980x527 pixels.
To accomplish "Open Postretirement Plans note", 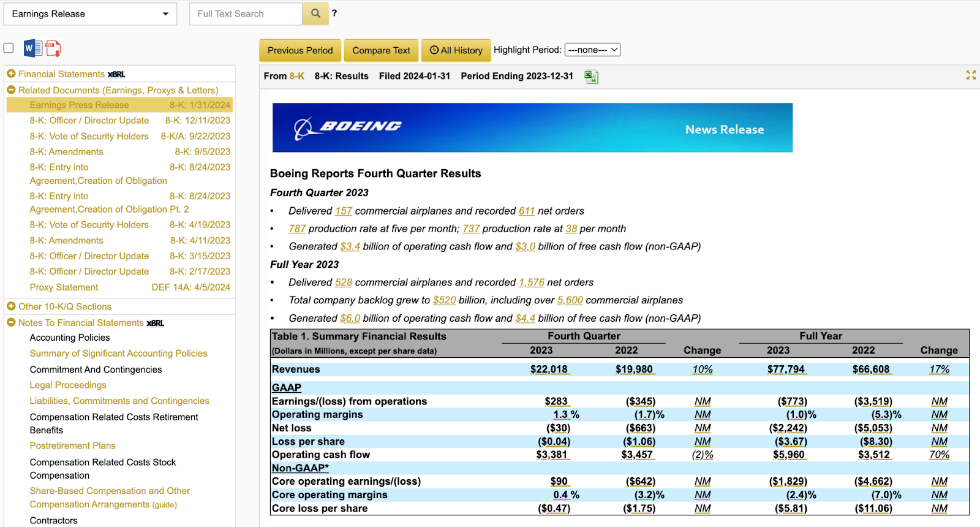I will tap(72, 445).
